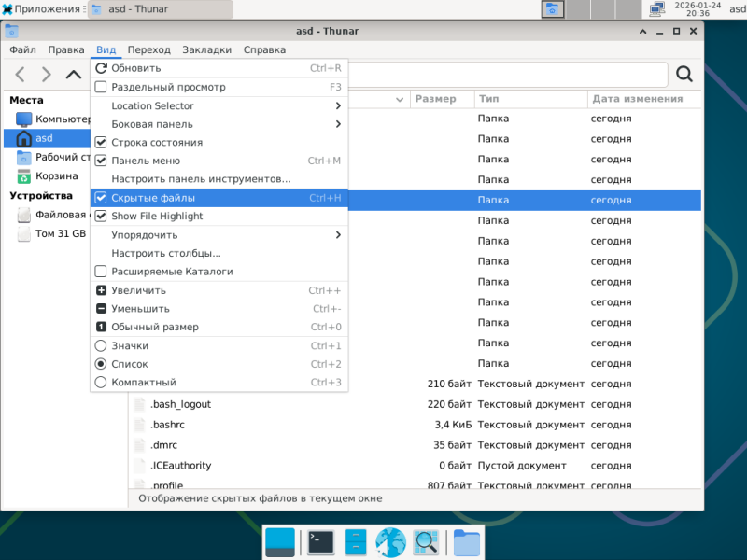Go to parent folder with up arrow

click(74, 75)
